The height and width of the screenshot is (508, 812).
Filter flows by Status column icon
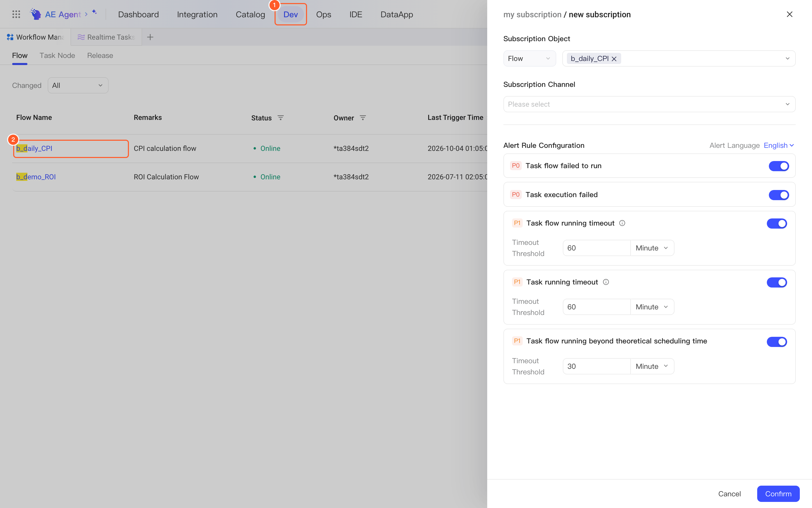click(280, 118)
